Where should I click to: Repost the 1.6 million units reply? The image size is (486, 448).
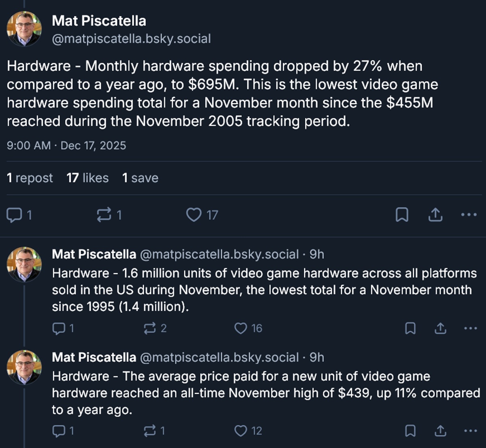(x=150, y=328)
